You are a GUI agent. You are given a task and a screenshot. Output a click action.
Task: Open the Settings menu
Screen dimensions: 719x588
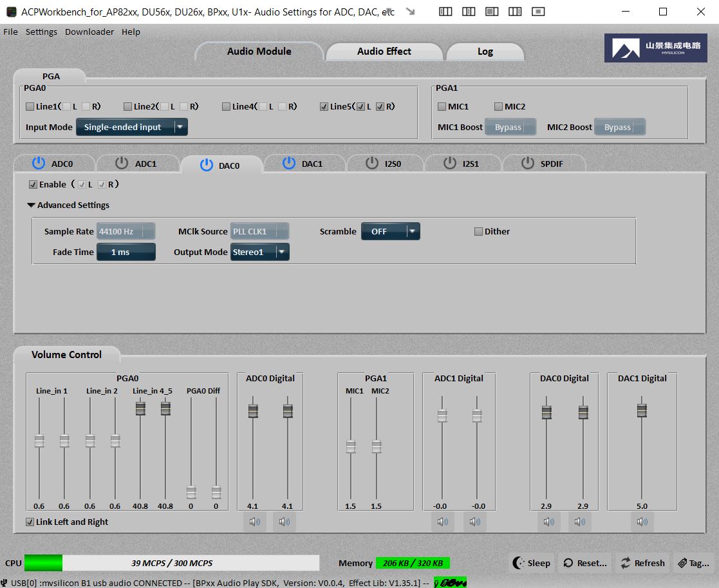tap(41, 32)
